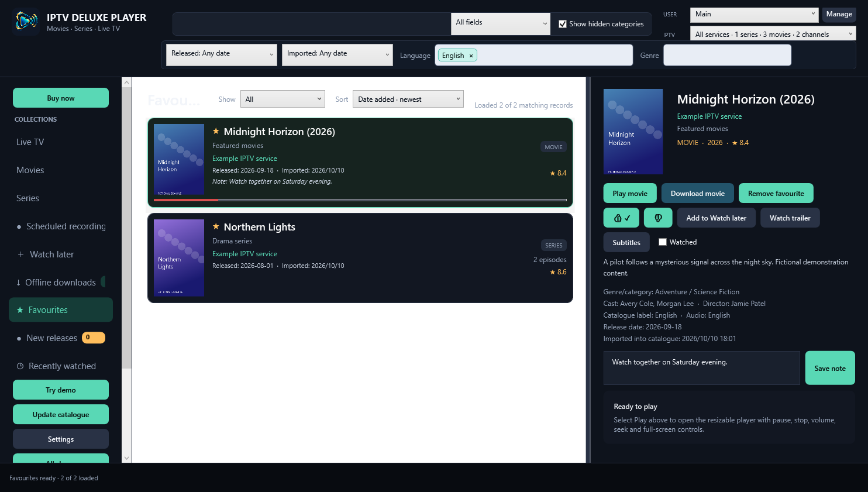Viewport: 868px width, 492px height.
Task: Click the plus icon next to Watch later
Action: pyautogui.click(x=20, y=254)
